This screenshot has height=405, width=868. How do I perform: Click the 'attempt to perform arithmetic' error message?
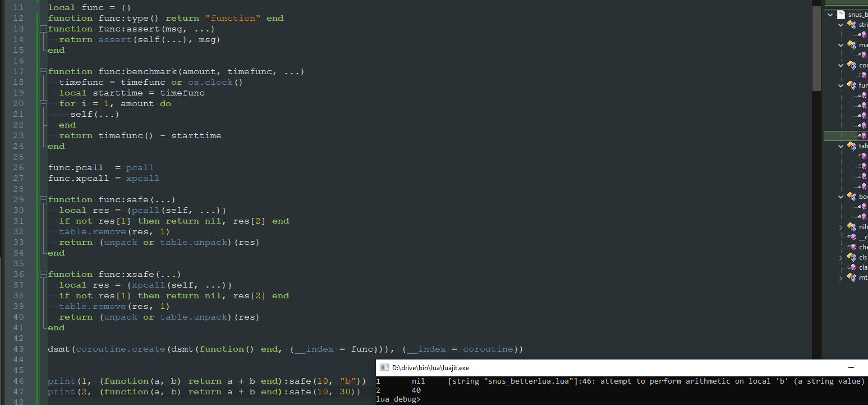656,381
